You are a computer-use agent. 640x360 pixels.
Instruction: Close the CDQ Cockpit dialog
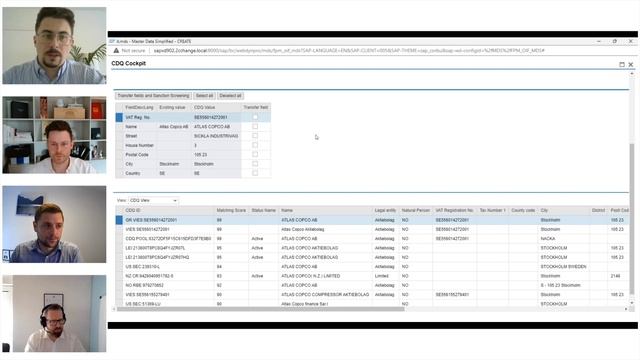click(631, 64)
